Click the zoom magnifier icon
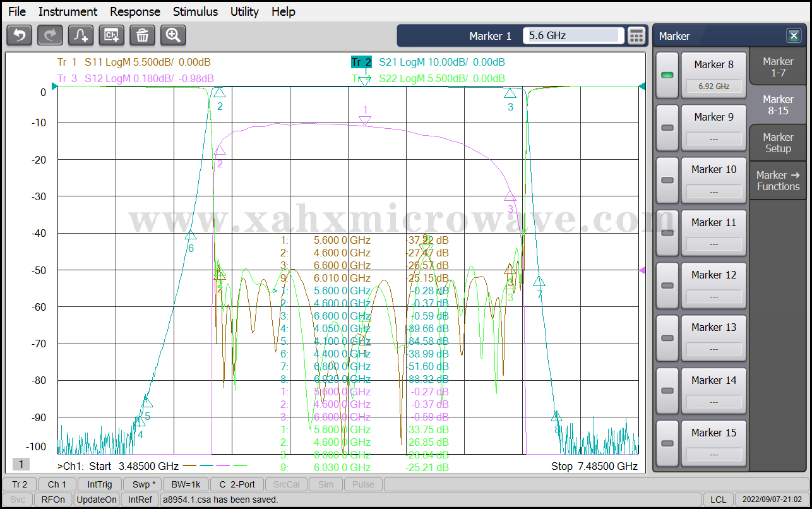 (173, 35)
